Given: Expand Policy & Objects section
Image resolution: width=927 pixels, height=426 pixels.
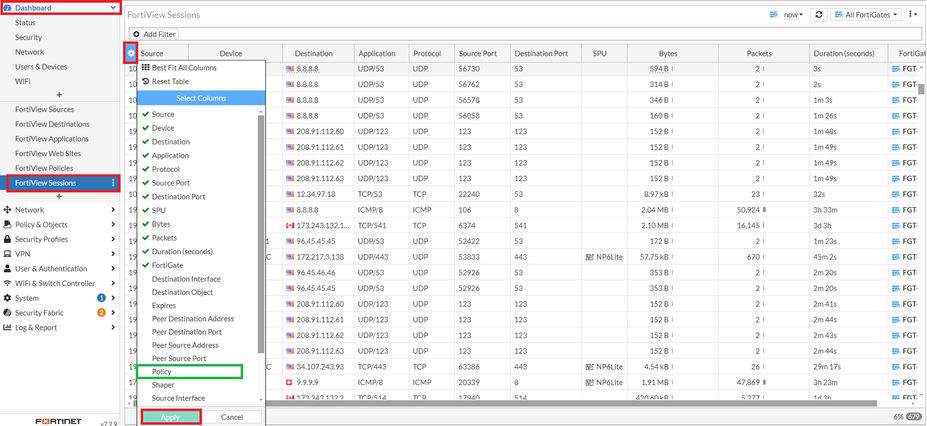Looking at the screenshot, I should point(113,225).
